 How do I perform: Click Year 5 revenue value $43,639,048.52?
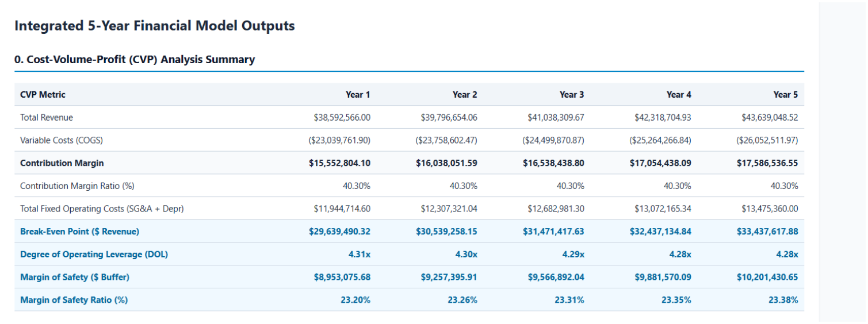770,117
